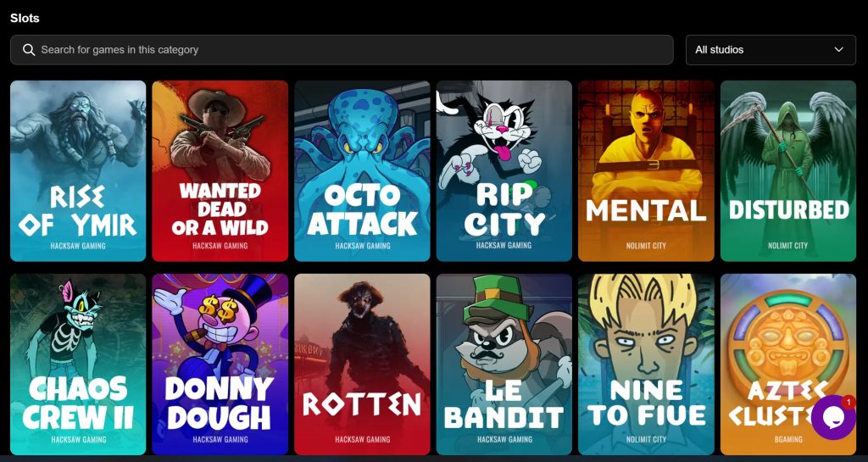Select the Donny Dough slot tile
Image resolution: width=868 pixels, height=462 pixels.
point(220,364)
